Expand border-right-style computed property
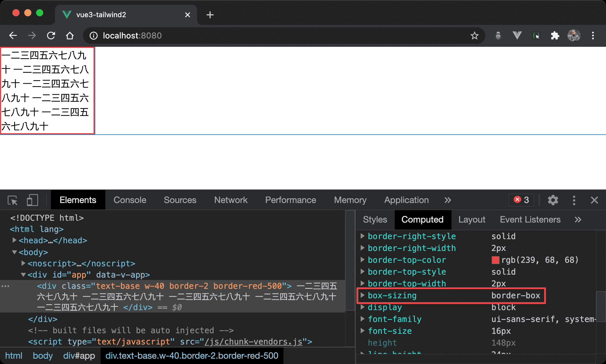This screenshot has width=606, height=364. click(362, 236)
